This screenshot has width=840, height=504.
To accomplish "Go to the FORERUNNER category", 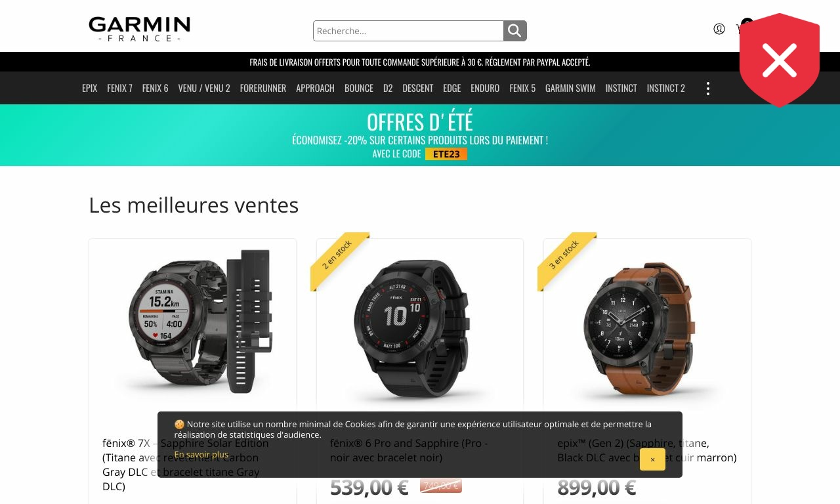I will [263, 88].
